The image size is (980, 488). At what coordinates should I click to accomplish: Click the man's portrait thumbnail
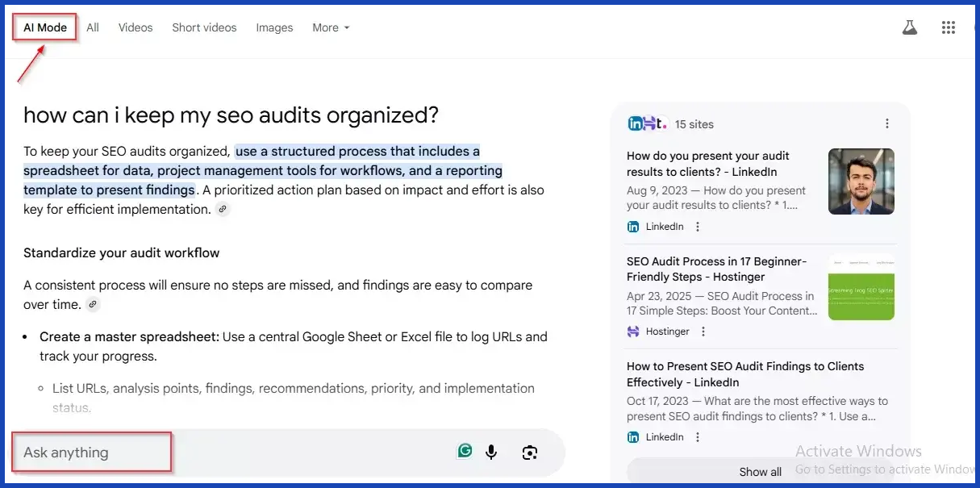click(x=861, y=181)
